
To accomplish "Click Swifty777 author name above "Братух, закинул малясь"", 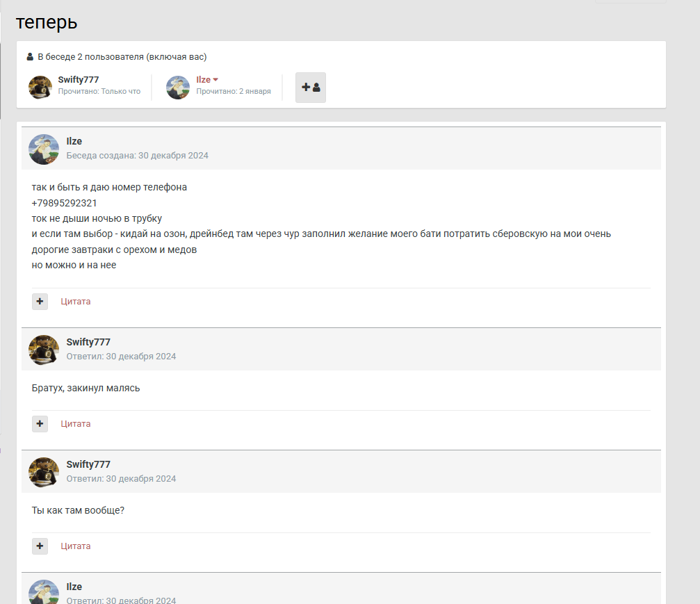I will point(88,343).
